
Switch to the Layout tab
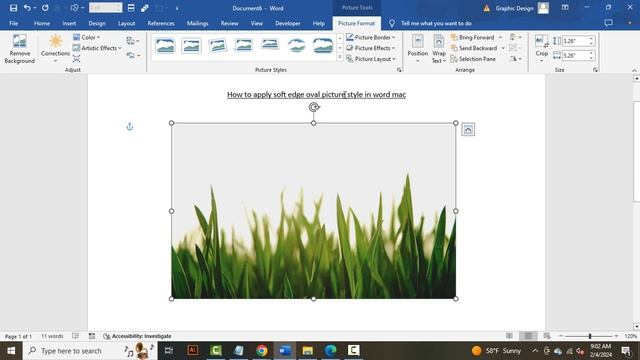coord(126,23)
